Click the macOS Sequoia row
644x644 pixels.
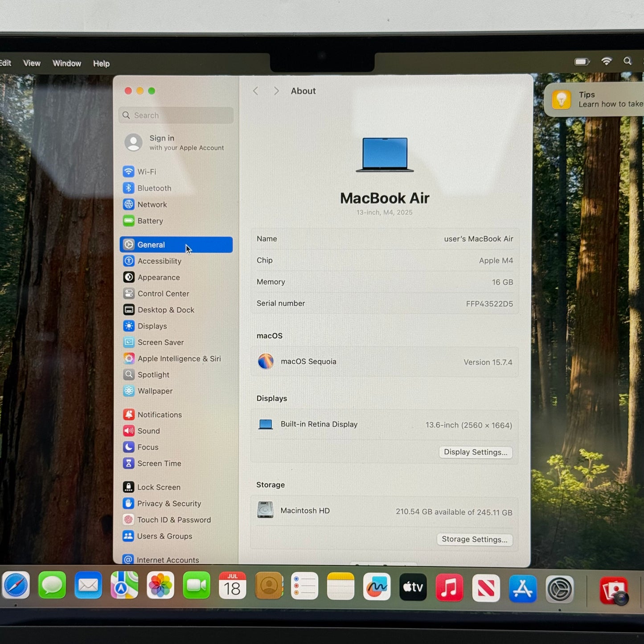pyautogui.click(x=385, y=362)
